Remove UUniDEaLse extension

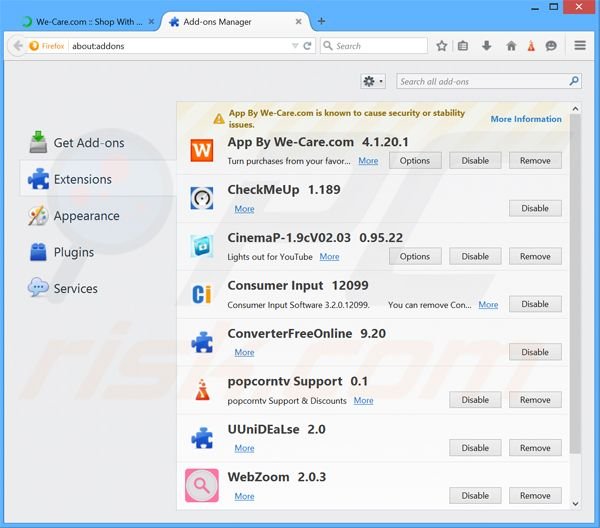535,448
